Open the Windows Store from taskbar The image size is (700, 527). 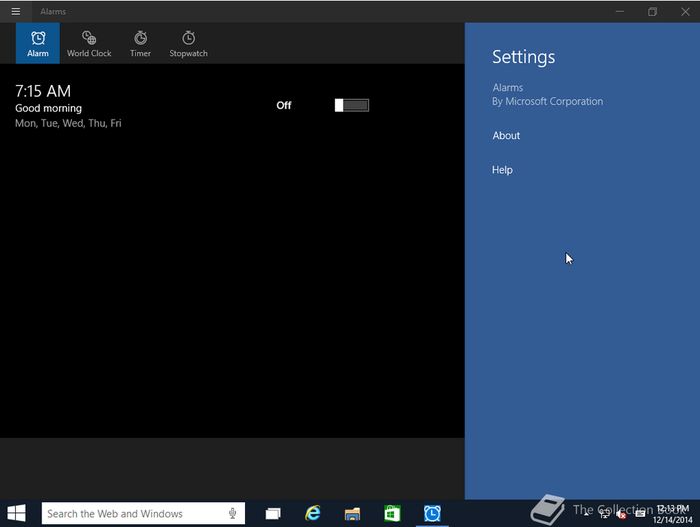(392, 514)
